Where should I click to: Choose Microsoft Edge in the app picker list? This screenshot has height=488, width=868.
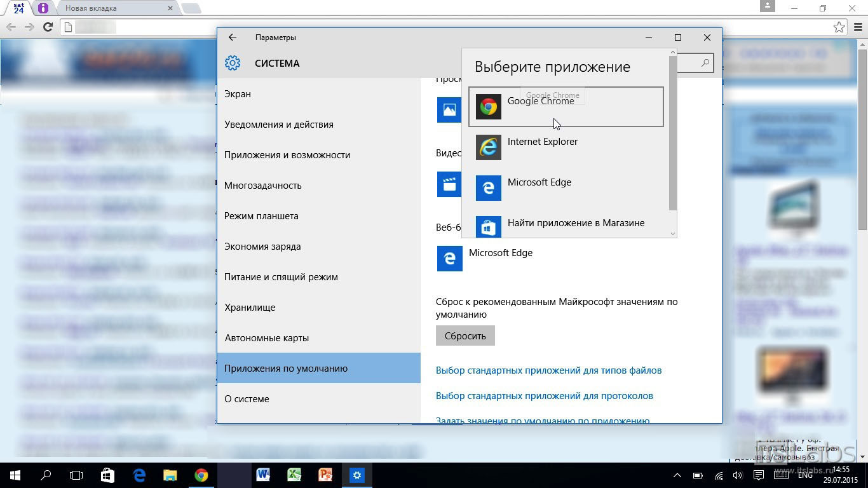(x=566, y=188)
